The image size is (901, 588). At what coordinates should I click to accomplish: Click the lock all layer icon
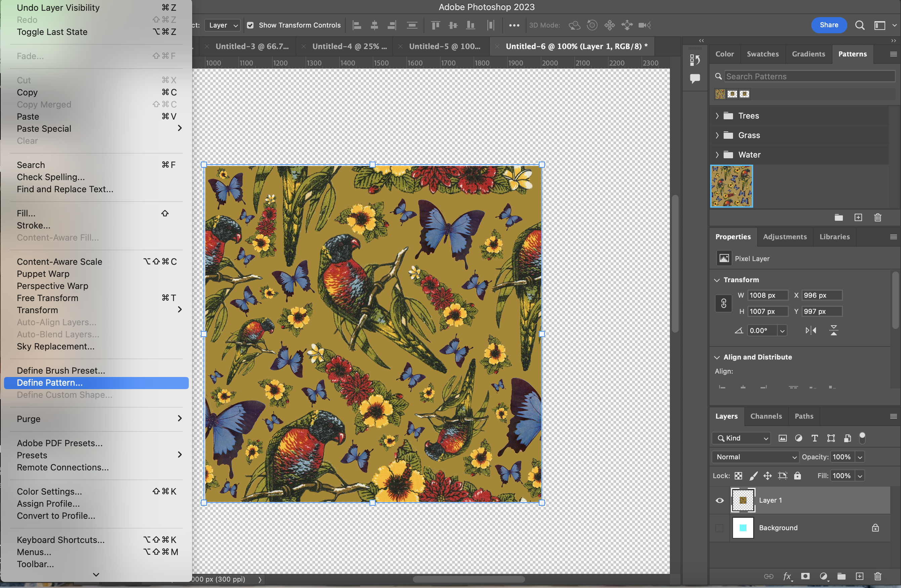click(x=798, y=475)
